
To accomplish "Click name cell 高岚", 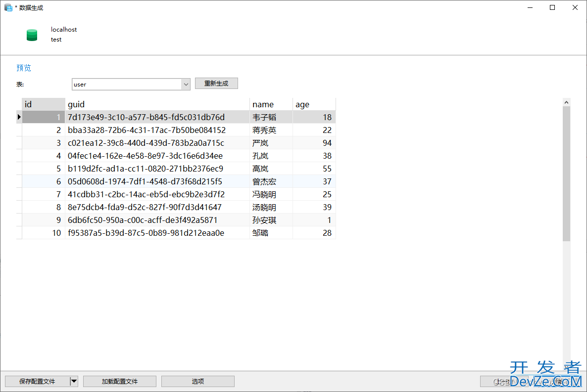I will [271, 169].
